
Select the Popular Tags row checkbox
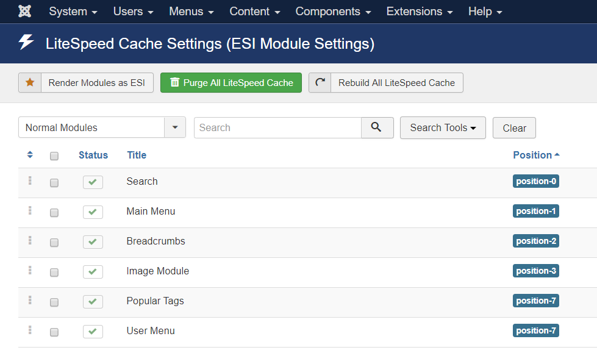point(54,302)
